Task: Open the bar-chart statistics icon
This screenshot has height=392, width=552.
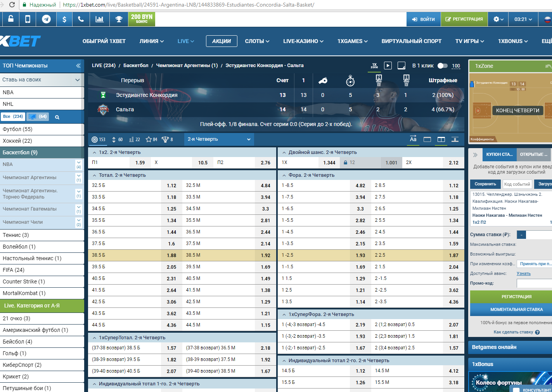Action: click(100, 19)
